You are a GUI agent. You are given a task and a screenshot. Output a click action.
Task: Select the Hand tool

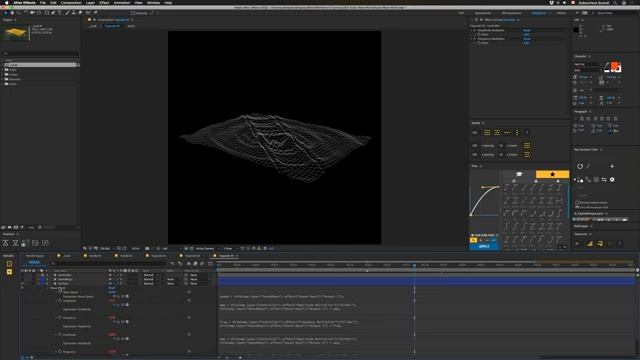click(x=12, y=13)
